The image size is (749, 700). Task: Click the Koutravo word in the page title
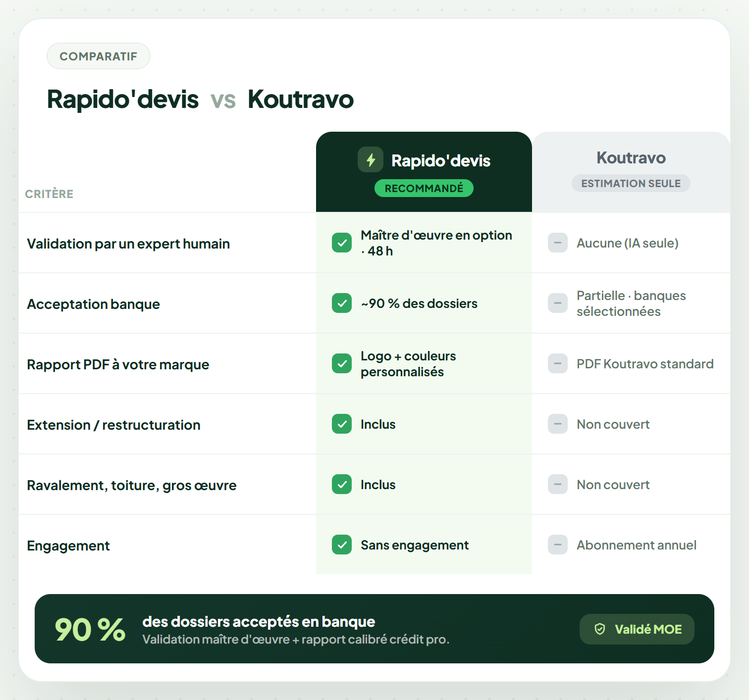[x=301, y=99]
